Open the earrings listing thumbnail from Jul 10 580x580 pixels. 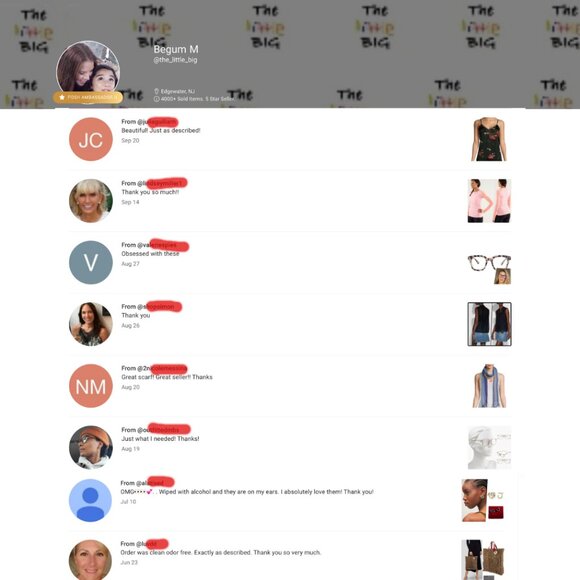click(483, 500)
